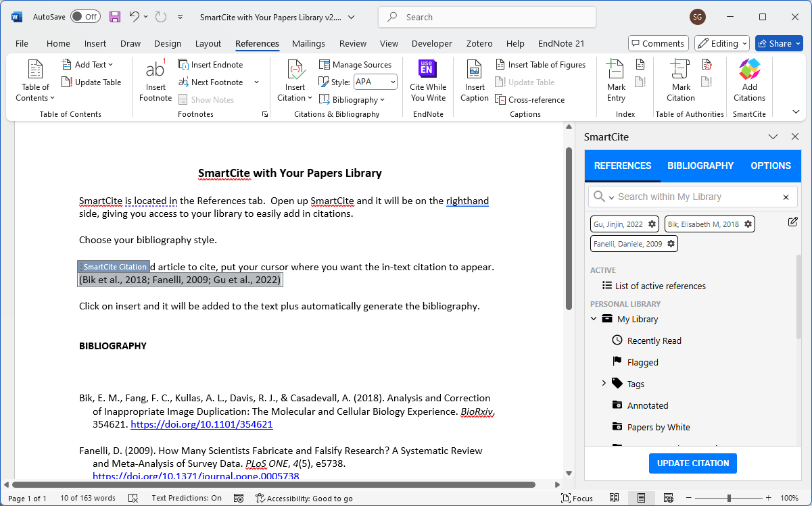Click gear icon on Gu, Jinjin citation chip

[652, 224]
